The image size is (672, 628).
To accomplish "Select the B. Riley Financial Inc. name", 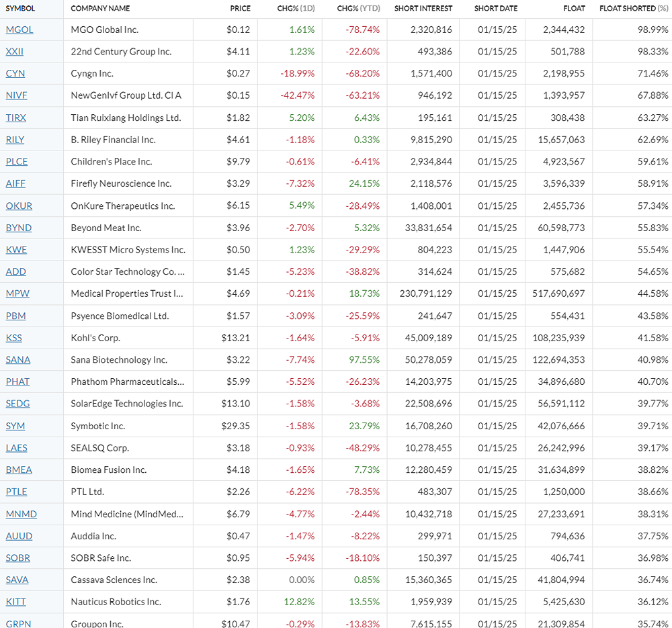I will coord(113,140).
